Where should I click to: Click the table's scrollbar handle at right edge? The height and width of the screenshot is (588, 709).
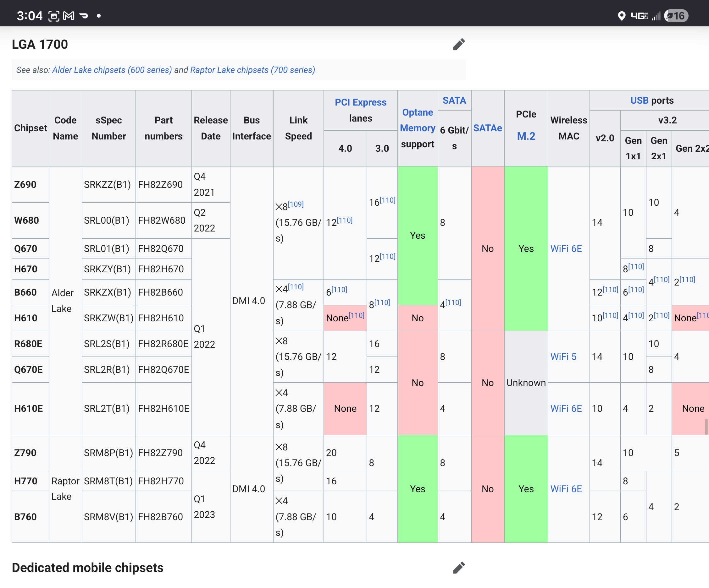[x=706, y=427]
